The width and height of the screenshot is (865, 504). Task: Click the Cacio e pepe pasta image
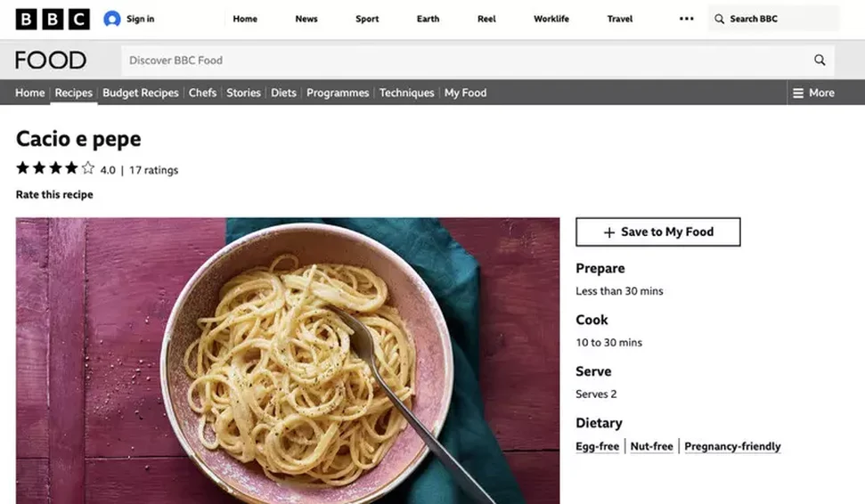click(x=288, y=361)
